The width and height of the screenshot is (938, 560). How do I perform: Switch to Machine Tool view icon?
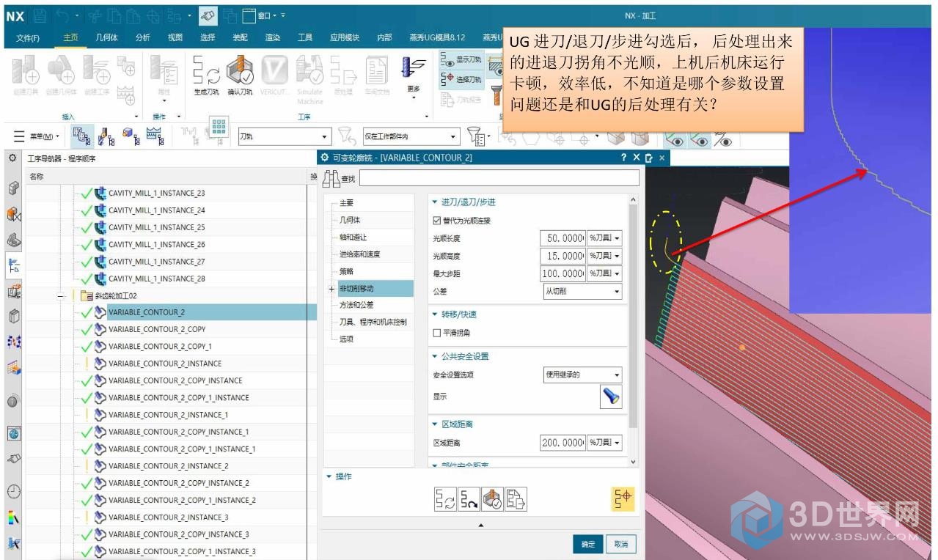coord(106,136)
